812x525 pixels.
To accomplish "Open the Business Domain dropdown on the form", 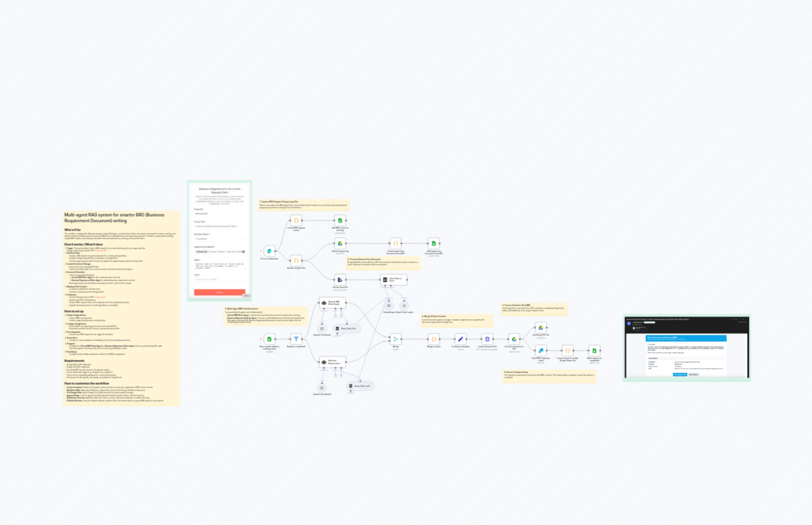I will (220, 239).
